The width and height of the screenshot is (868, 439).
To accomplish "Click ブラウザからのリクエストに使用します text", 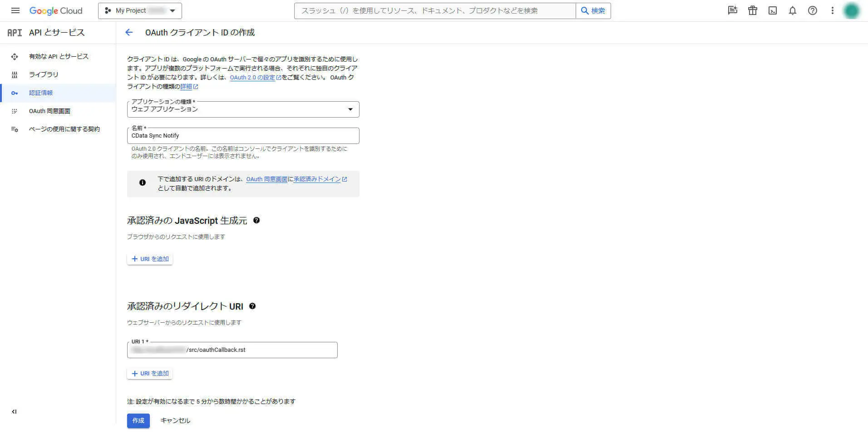I will [x=176, y=237].
